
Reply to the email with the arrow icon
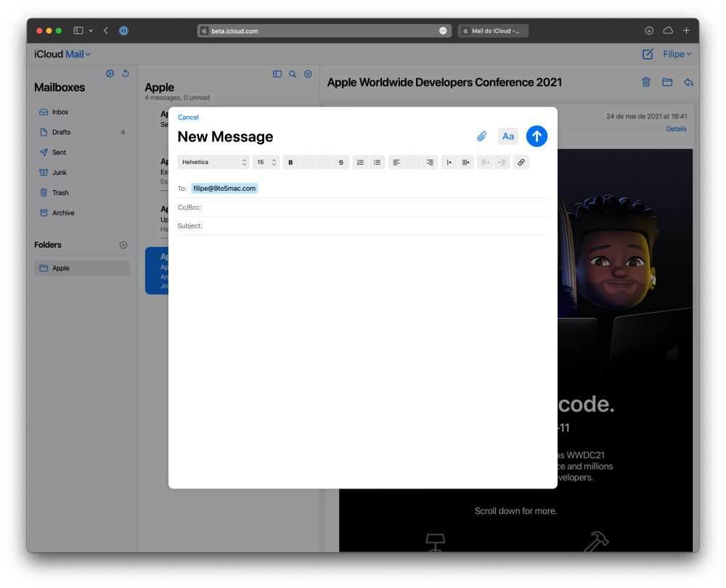point(688,82)
